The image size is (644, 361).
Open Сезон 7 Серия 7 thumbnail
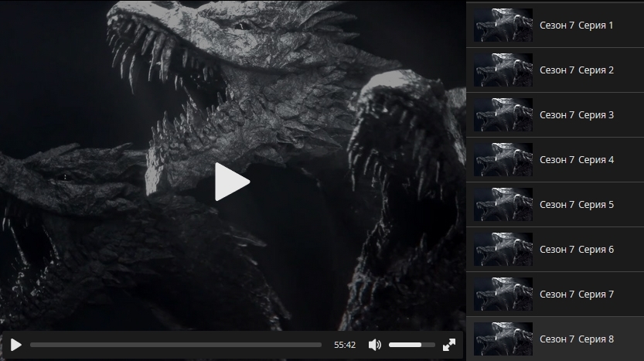[503, 294]
